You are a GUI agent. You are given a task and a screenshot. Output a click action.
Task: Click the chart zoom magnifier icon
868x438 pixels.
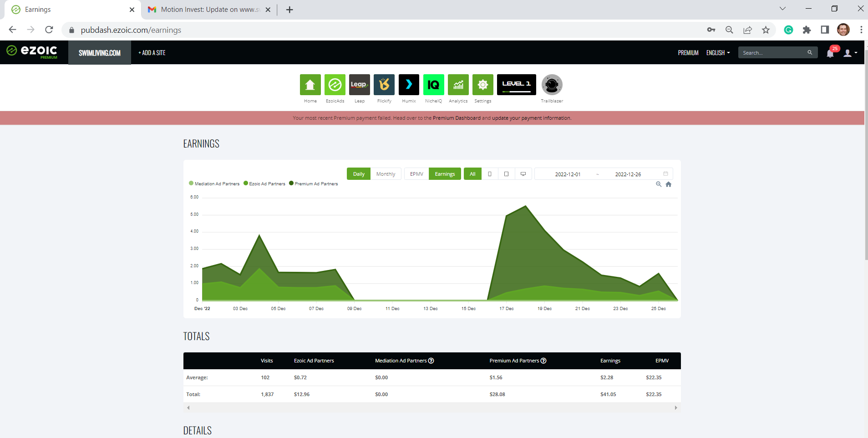659,184
